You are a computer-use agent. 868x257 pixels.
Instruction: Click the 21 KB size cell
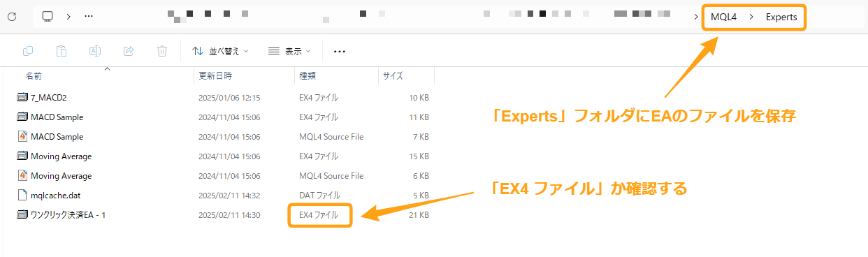tap(419, 215)
